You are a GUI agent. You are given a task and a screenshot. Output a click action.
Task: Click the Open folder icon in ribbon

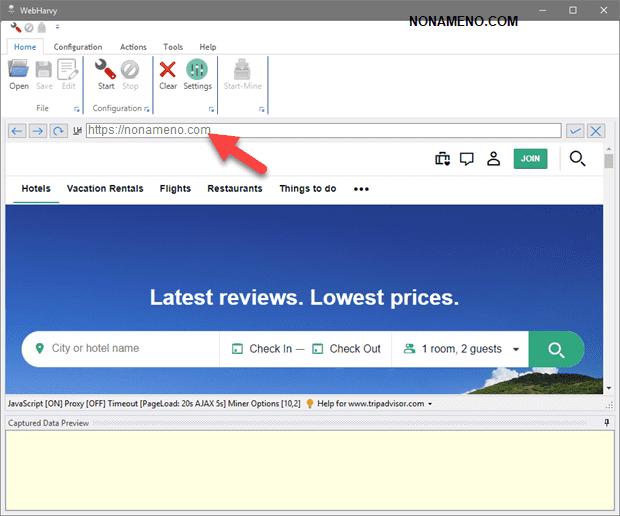(x=19, y=69)
